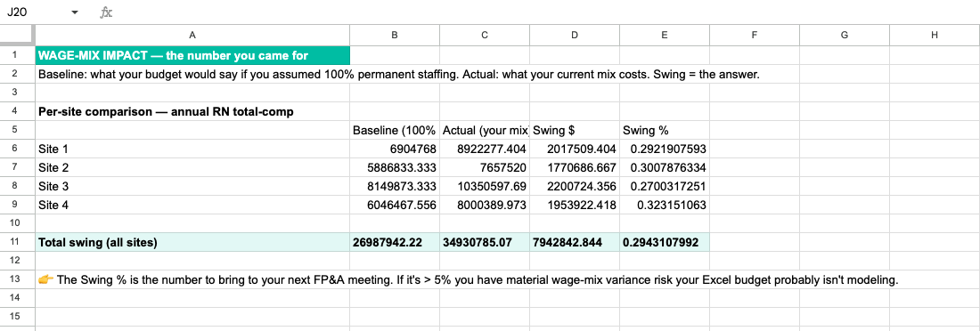Click Site 3 swing percent 0.2700317251

[x=665, y=186]
